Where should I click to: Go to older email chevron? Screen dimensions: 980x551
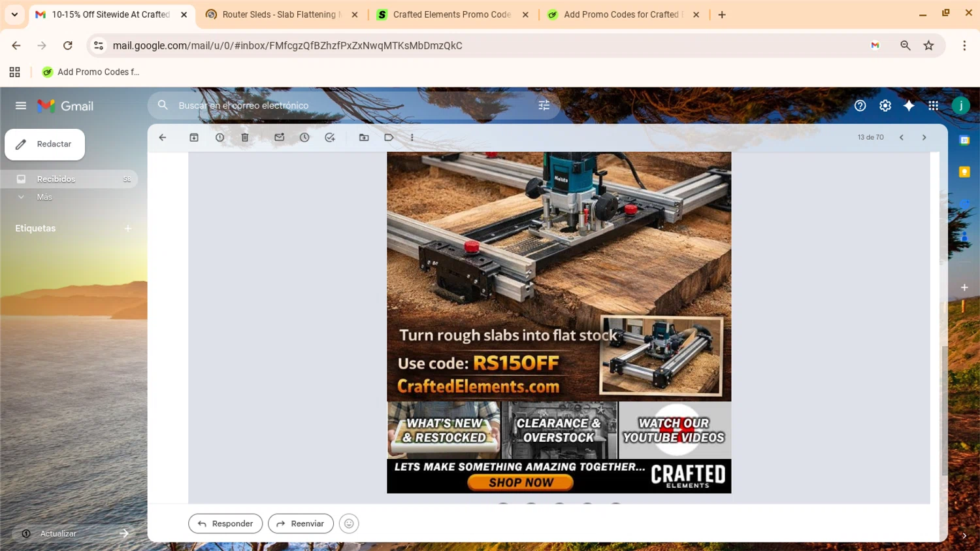(924, 138)
